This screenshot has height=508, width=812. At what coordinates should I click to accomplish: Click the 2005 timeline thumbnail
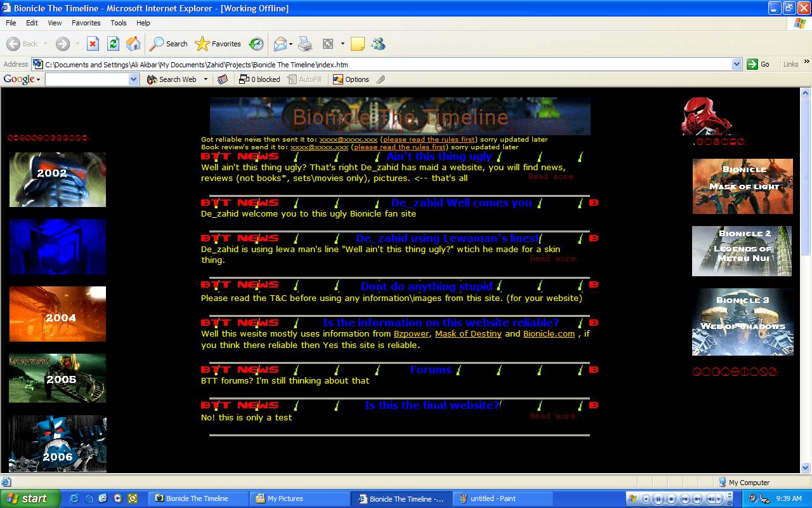click(x=58, y=378)
